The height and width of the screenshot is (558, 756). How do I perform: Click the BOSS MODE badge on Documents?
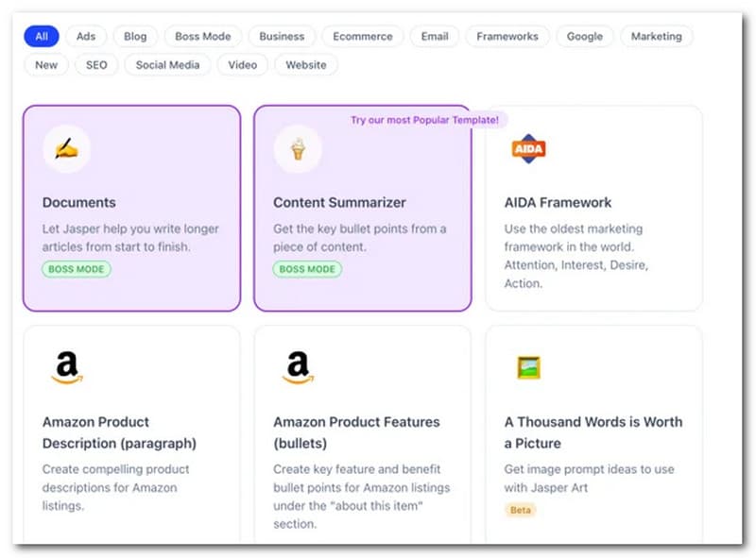[77, 269]
